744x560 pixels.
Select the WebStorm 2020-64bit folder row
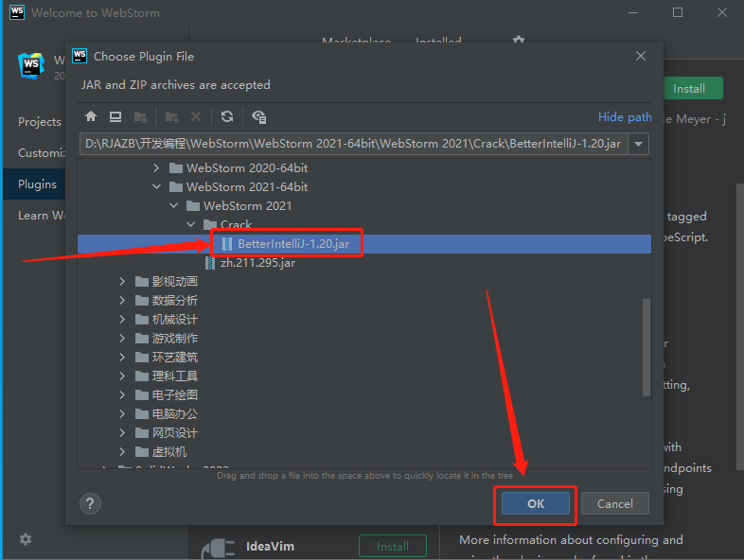(363, 167)
